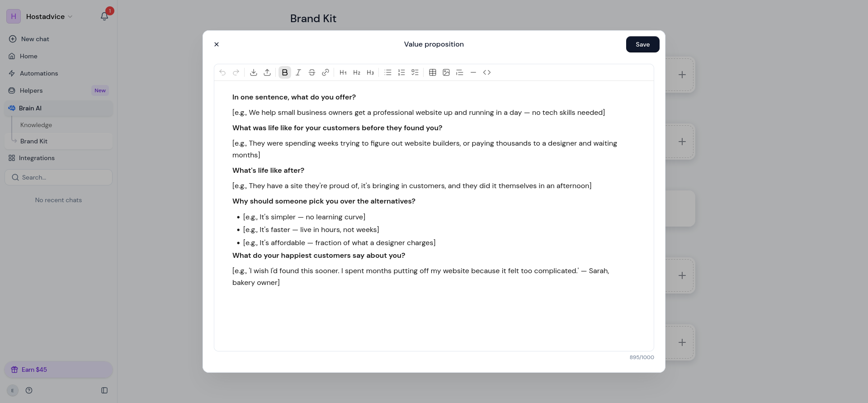Undo the last edit in the editor
868x403 pixels.
(x=222, y=72)
